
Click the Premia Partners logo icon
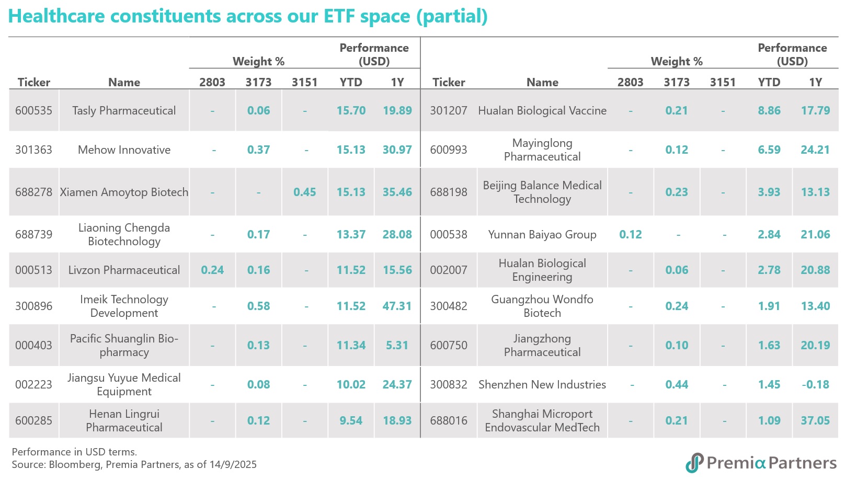[694, 463]
